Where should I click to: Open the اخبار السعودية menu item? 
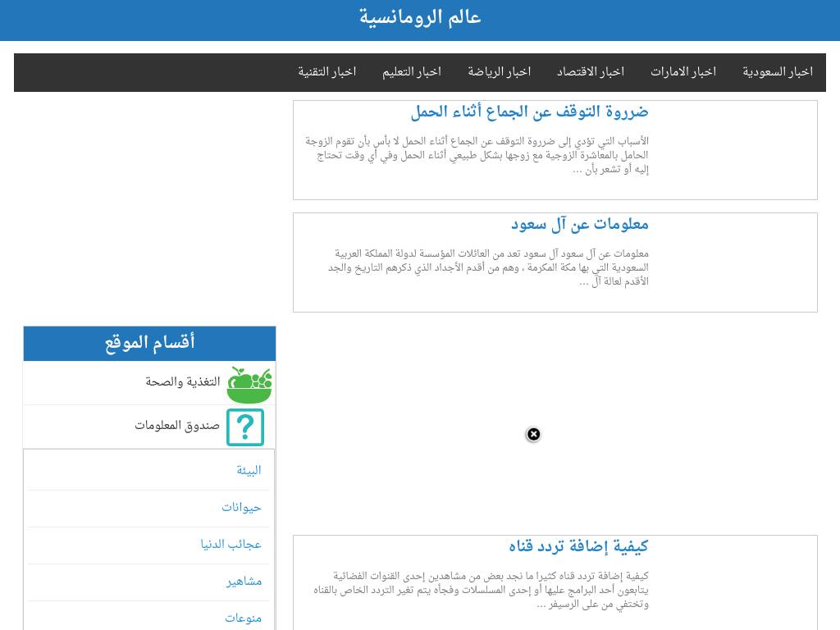click(778, 72)
